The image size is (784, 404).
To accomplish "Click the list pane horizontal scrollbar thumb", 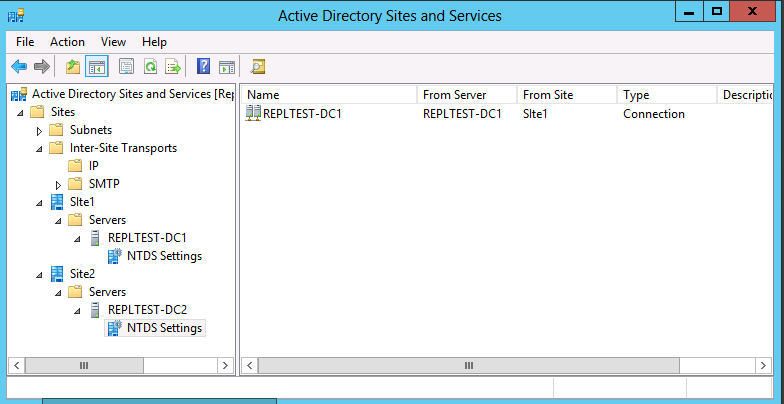I will (x=468, y=366).
